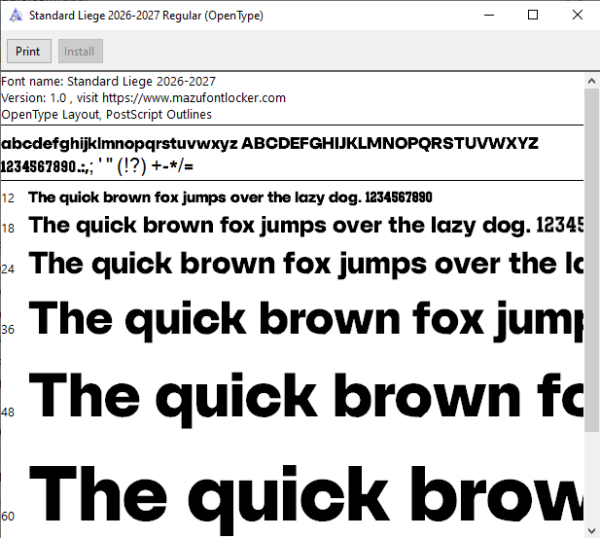Click the 18-point quick brown fox sample
600x538 pixels.
[x=306, y=225]
